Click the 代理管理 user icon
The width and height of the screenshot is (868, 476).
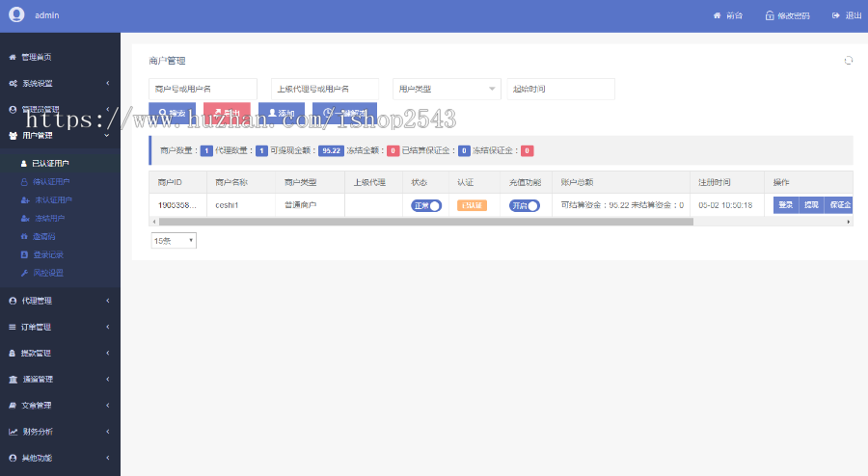click(13, 301)
